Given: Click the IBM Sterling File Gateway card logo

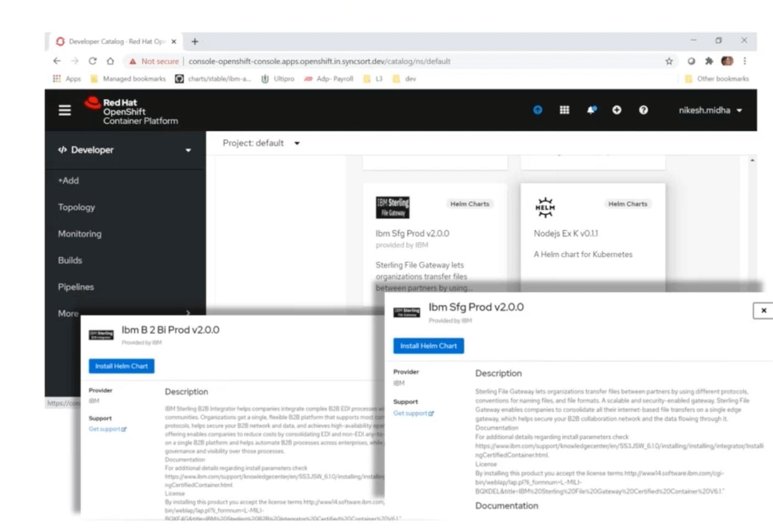Looking at the screenshot, I should click(393, 207).
